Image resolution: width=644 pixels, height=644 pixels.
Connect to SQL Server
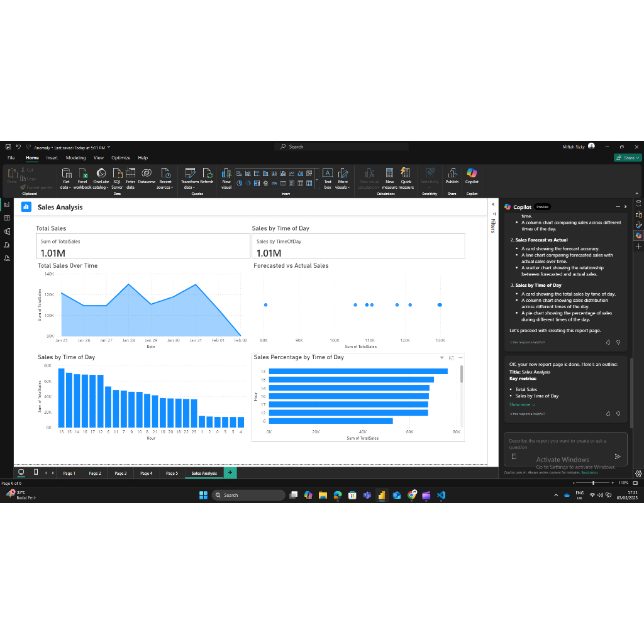click(x=117, y=178)
